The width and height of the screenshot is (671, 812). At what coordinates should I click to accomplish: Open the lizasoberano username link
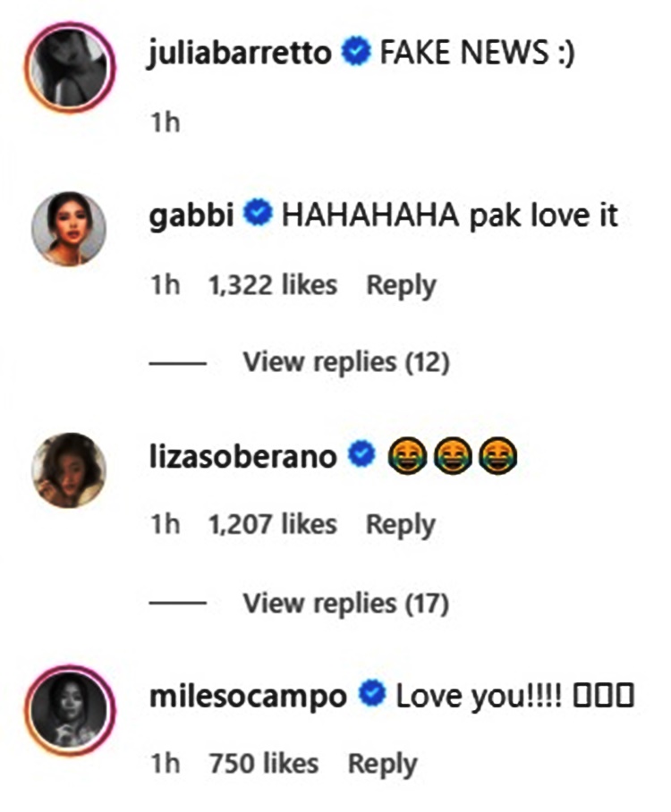(243, 456)
